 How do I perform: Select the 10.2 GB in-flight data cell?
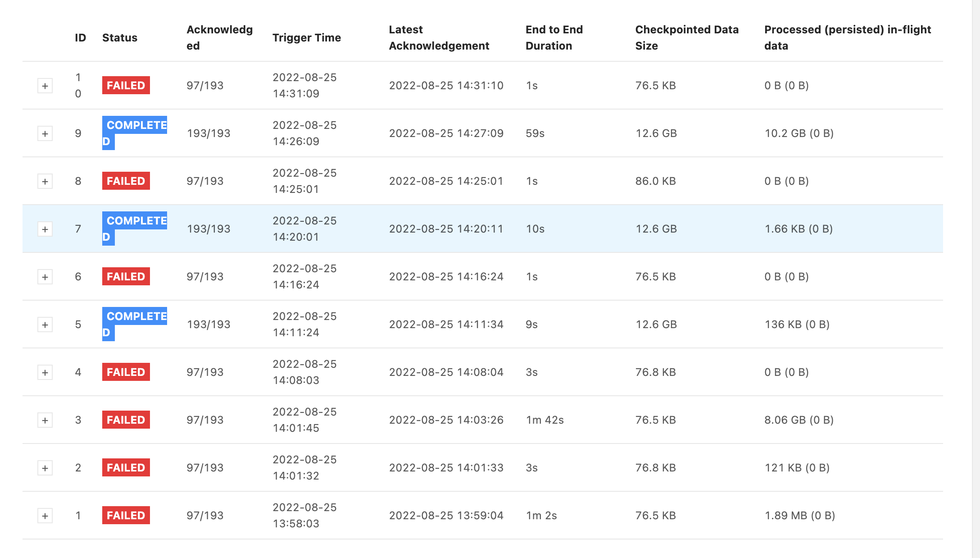point(799,133)
